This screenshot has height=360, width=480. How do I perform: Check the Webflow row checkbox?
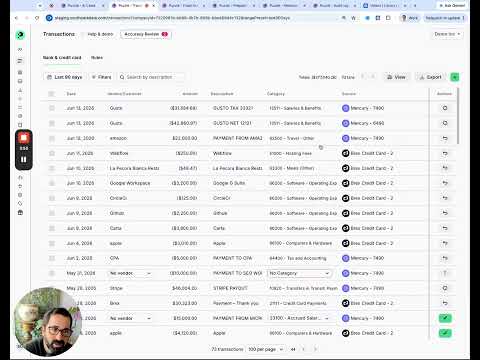tap(52, 153)
